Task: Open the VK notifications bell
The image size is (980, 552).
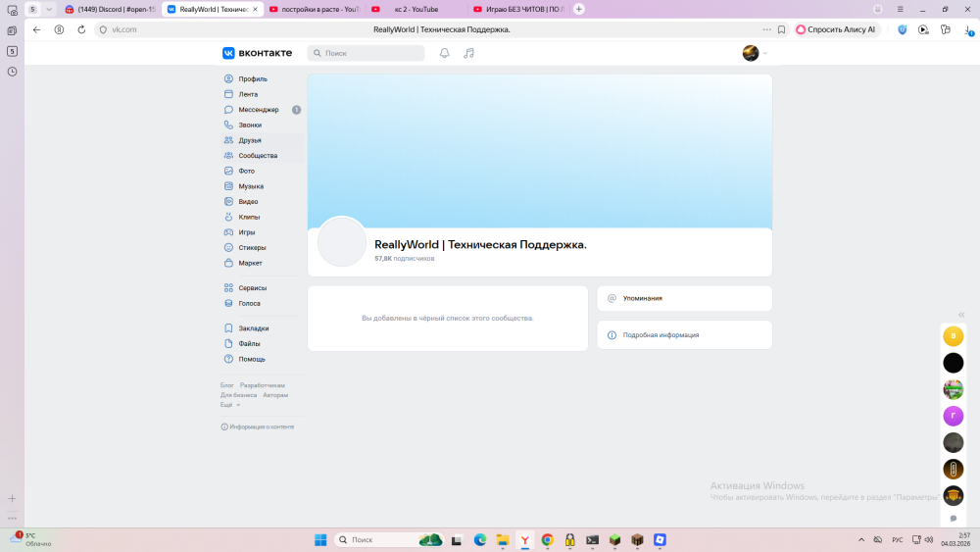Action: (x=444, y=53)
